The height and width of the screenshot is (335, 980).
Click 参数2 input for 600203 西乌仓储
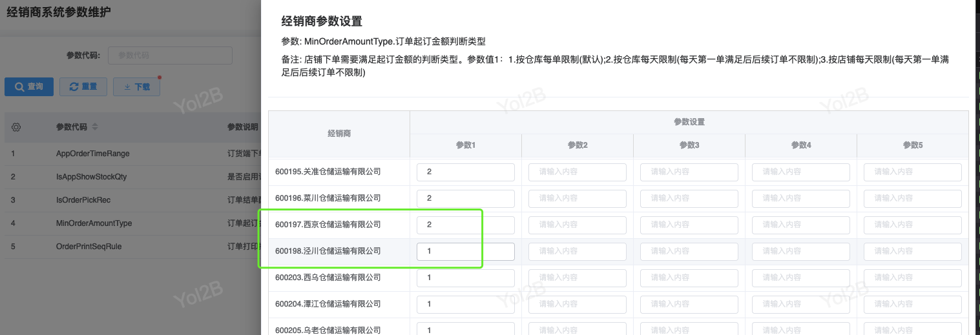pyautogui.click(x=578, y=278)
